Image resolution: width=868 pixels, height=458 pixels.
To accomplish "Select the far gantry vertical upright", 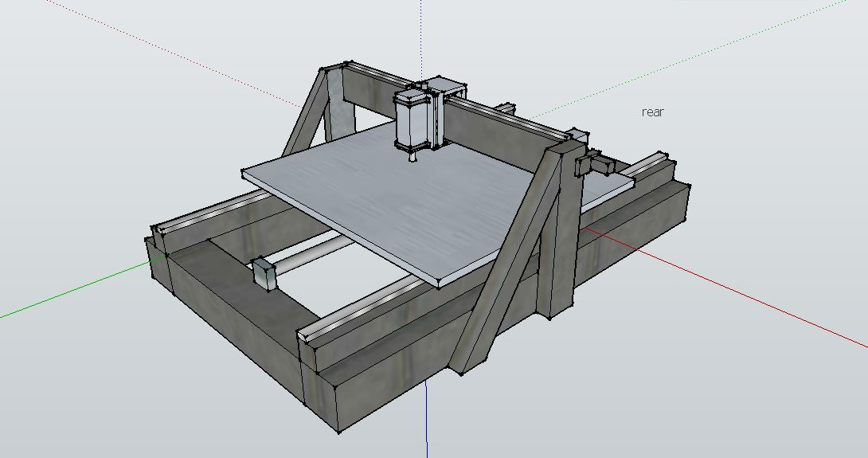I will point(342,104).
